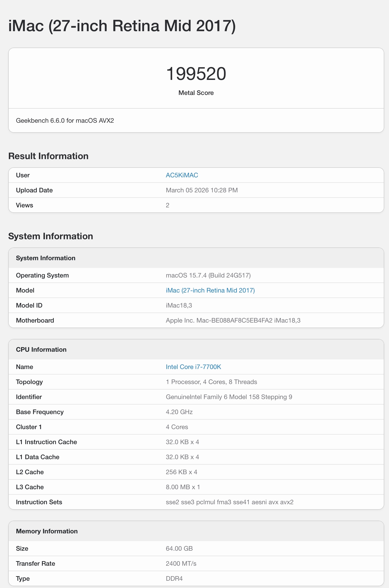
Task: Open the Intel Core i7-7700K processor link
Action: [193, 367]
